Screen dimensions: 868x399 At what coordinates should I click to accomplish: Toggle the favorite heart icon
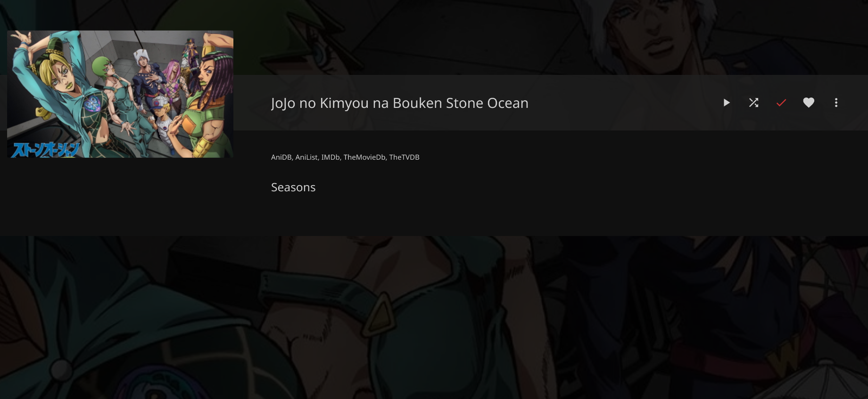point(809,103)
